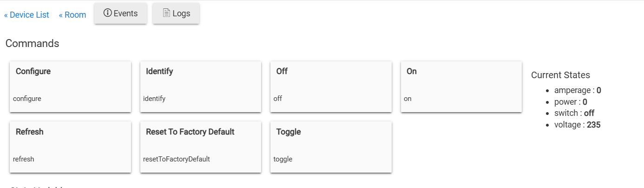Run the Toggle command tile
Viewport: 644px width, 188px height.
tap(331, 147)
